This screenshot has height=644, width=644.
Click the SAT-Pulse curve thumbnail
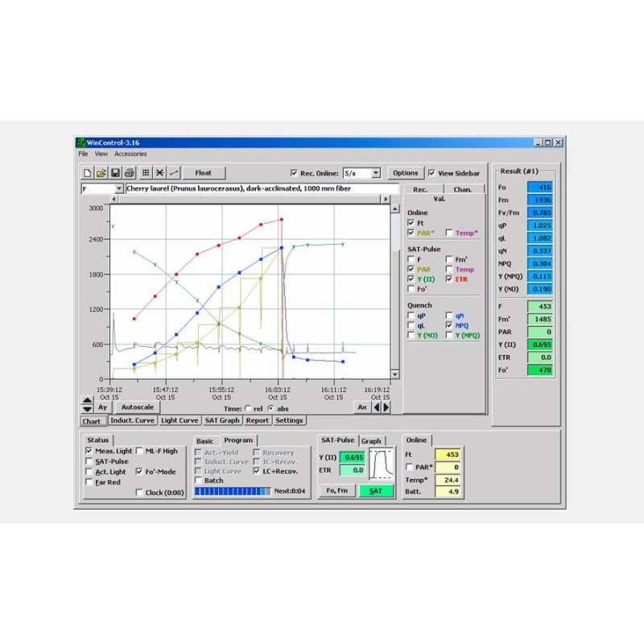[x=382, y=465]
